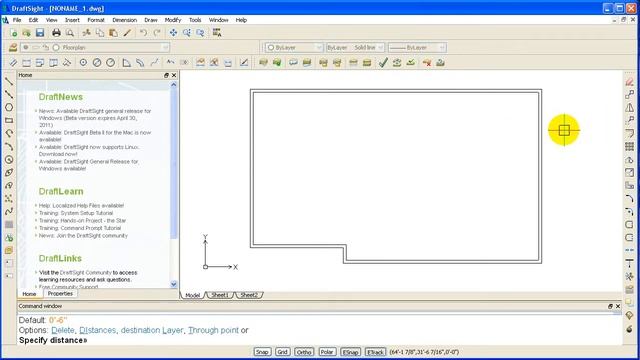Open the Modify menu
Image resolution: width=640 pixels, height=360 pixels.
click(173, 20)
